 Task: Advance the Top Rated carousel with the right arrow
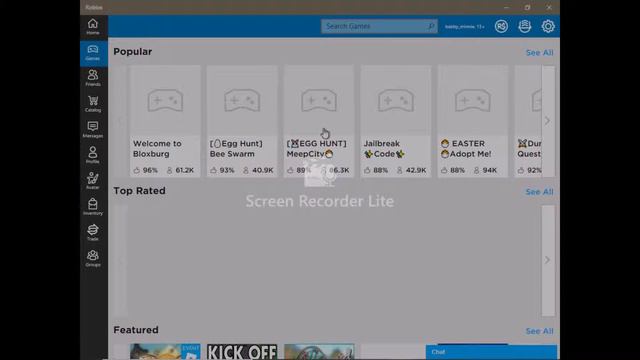pyautogui.click(x=548, y=260)
